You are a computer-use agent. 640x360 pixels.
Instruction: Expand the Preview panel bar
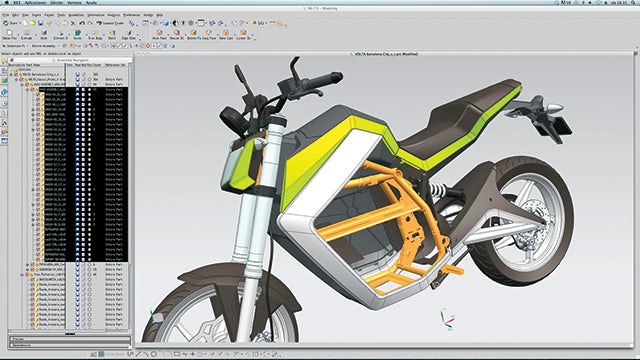click(70, 339)
